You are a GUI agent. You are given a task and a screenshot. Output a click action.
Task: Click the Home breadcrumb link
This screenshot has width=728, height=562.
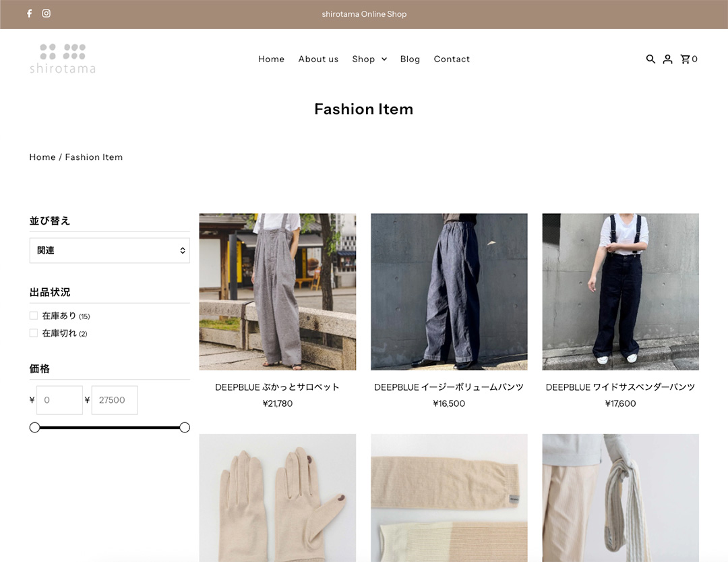[42, 157]
